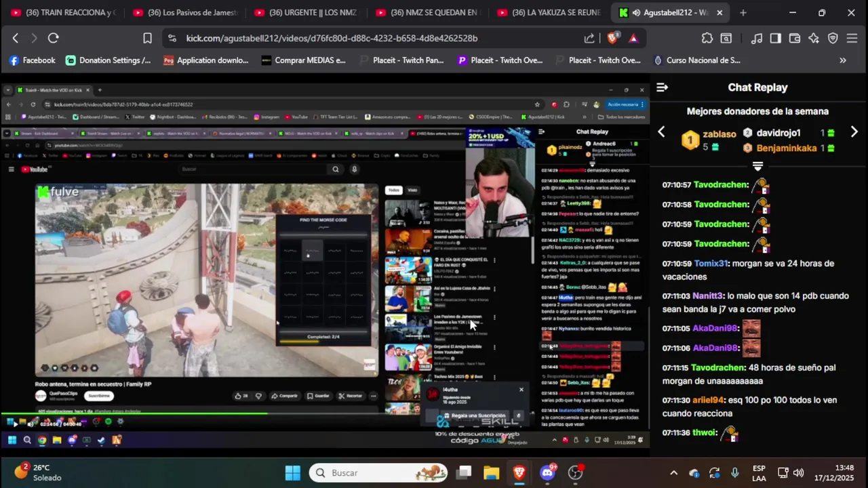Viewport: 868px width, 488px height.
Task: Open Donation Settings bookmark
Action: (x=108, y=60)
